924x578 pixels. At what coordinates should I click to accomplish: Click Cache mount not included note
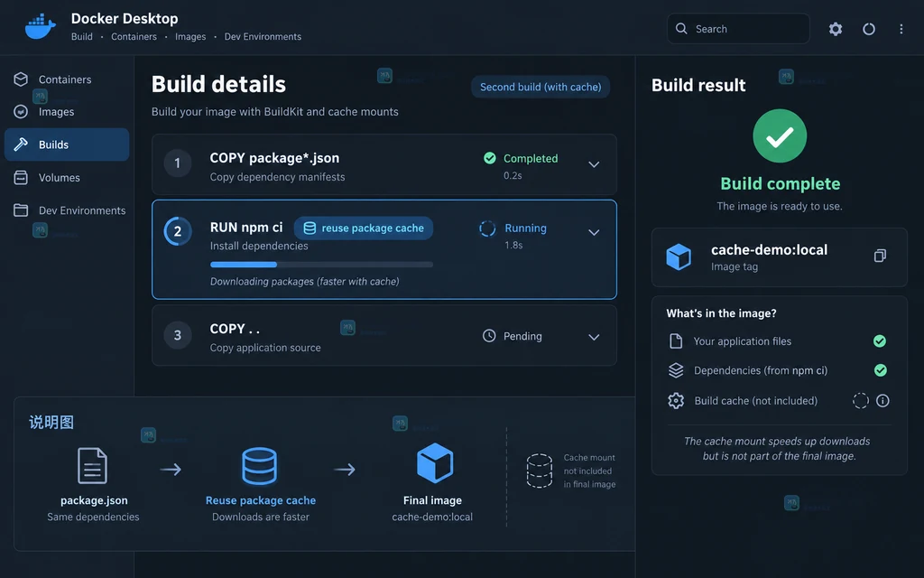(589, 471)
